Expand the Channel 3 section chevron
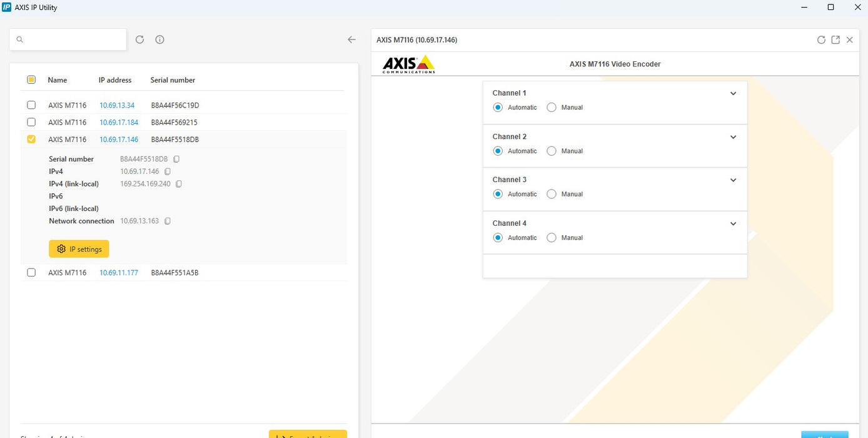The height and width of the screenshot is (438, 868). [734, 180]
